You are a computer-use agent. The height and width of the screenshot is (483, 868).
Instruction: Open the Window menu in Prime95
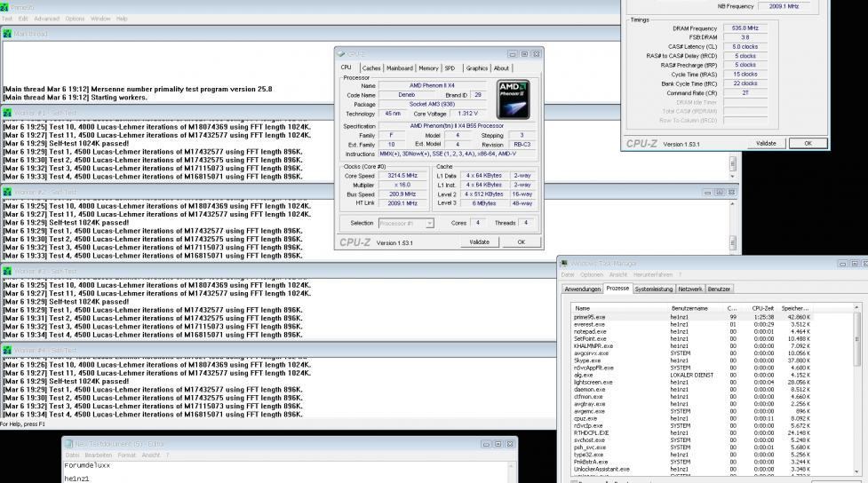click(100, 19)
